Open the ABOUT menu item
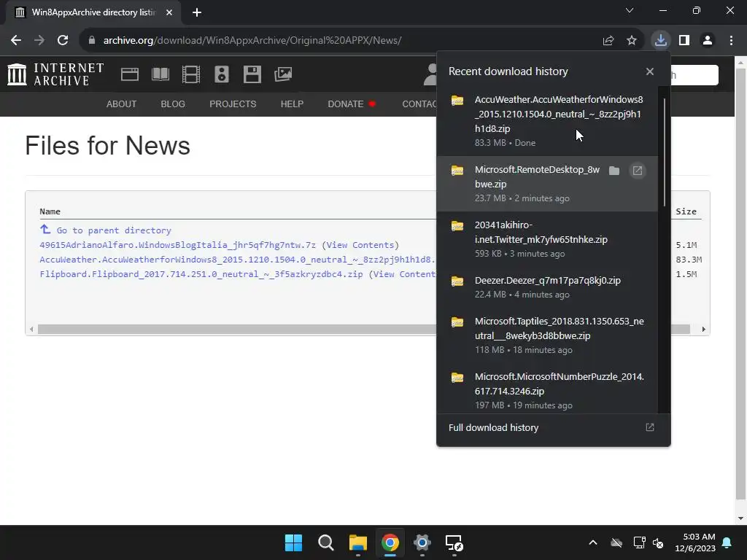 point(122,104)
